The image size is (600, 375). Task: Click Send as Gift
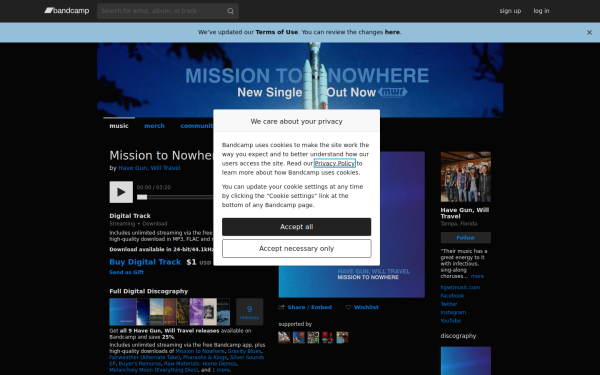click(x=126, y=272)
